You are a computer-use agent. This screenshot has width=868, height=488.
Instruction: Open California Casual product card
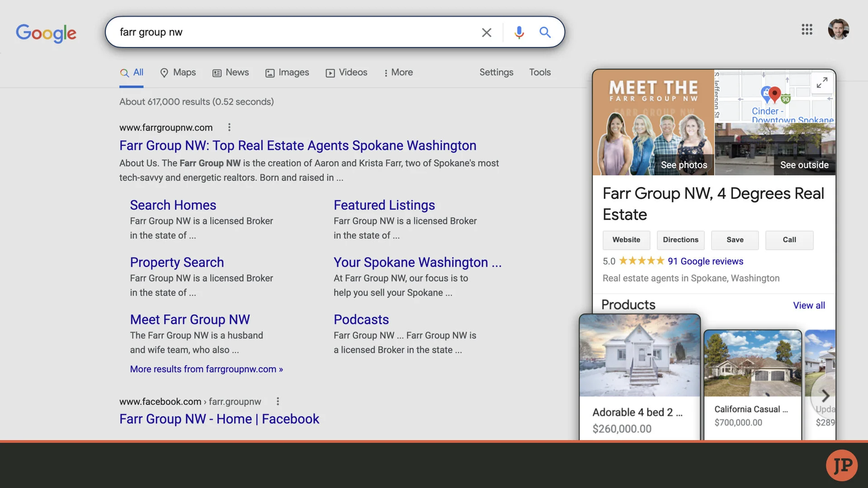tap(753, 385)
